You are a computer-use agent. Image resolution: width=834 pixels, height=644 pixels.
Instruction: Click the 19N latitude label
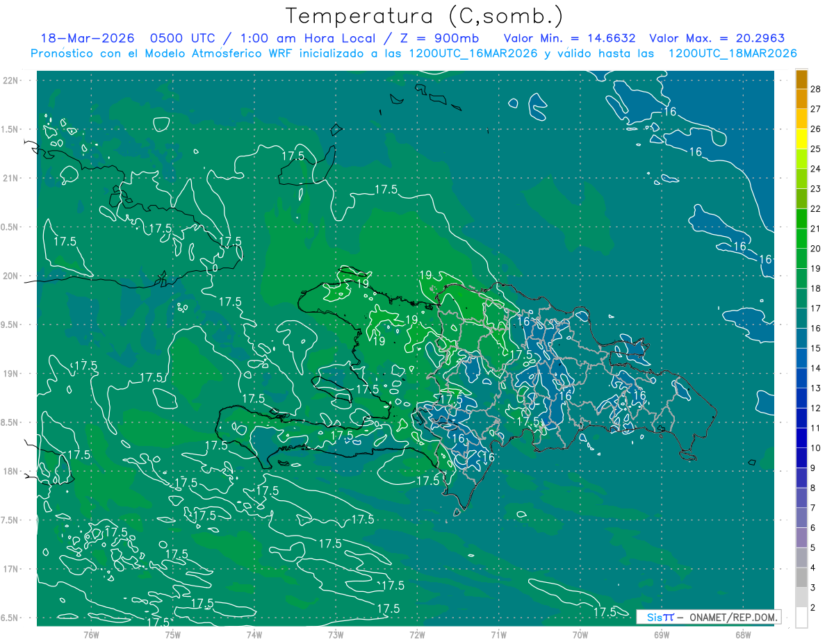click(11, 373)
